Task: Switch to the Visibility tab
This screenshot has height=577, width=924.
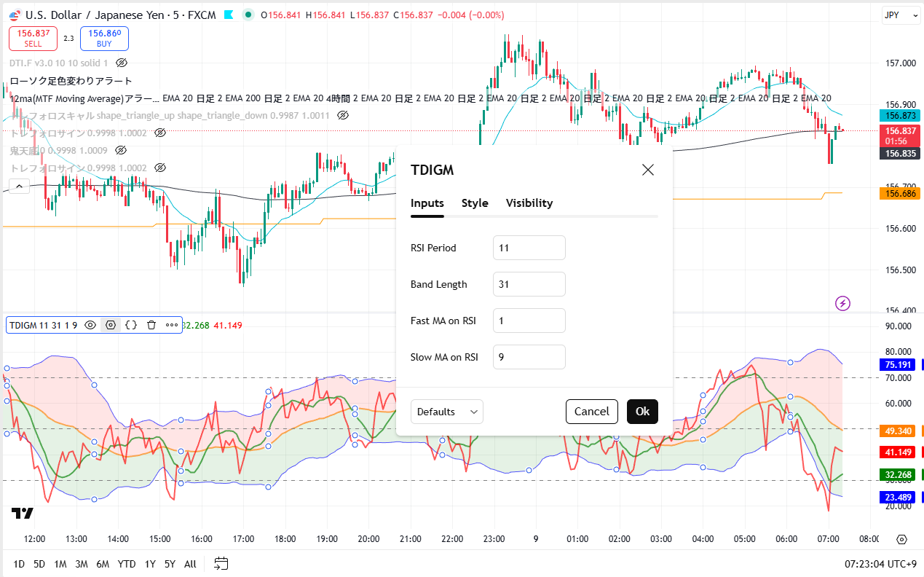Action: 529,203
